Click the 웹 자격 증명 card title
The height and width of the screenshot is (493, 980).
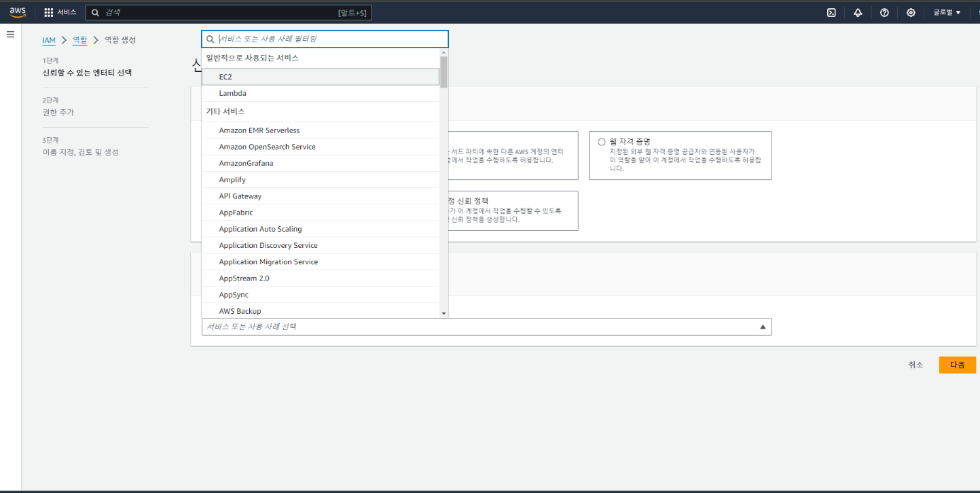tap(630, 141)
